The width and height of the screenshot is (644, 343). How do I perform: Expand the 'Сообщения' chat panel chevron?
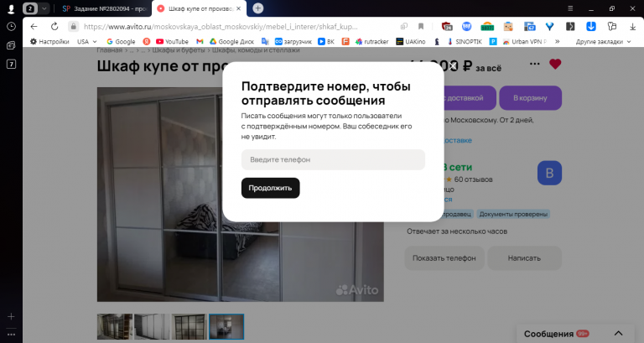(619, 334)
